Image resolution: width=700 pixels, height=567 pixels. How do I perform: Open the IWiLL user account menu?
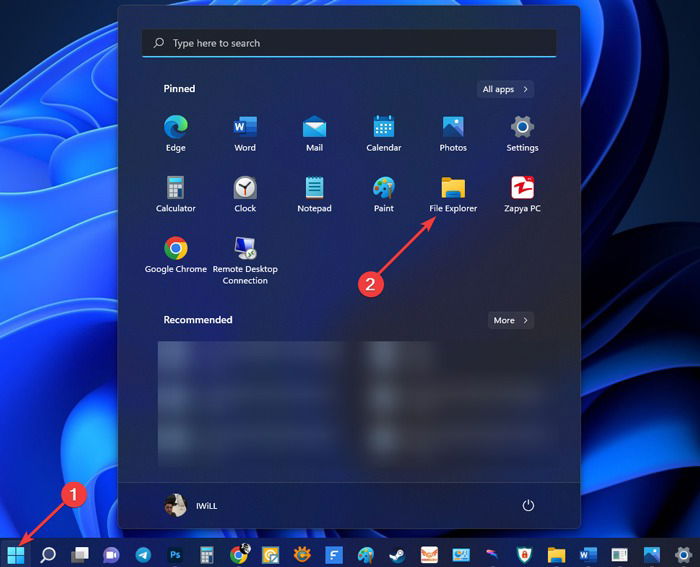(x=191, y=505)
